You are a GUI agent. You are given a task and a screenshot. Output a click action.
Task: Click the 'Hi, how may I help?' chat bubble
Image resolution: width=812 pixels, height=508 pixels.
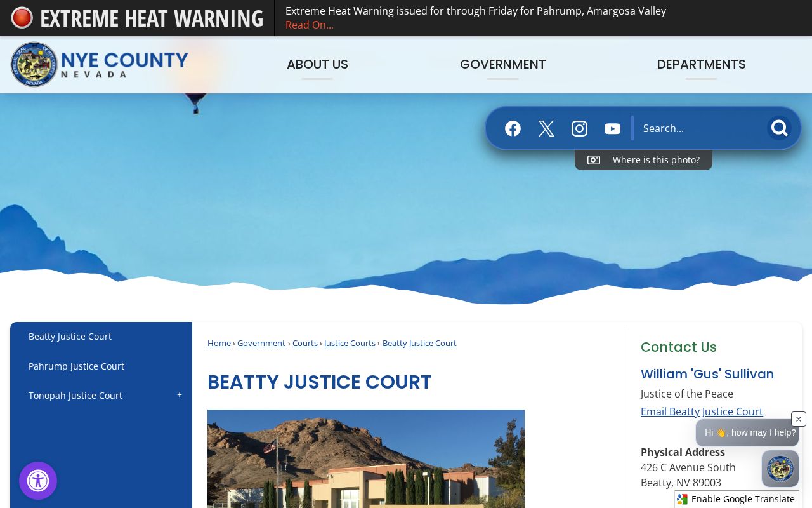point(747,432)
